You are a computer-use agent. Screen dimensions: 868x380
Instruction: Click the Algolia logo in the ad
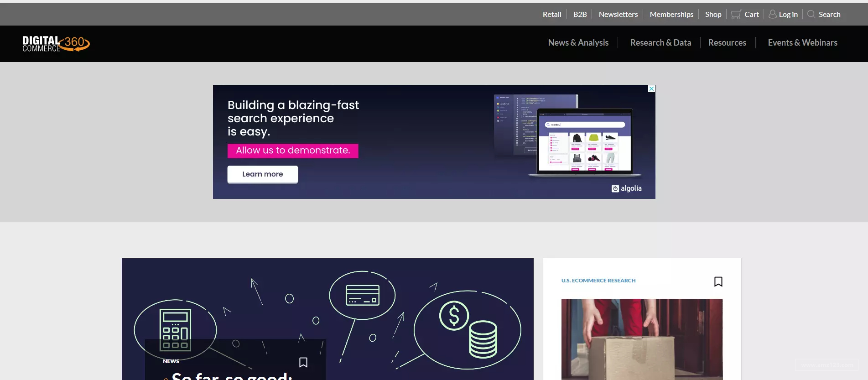[x=627, y=188]
